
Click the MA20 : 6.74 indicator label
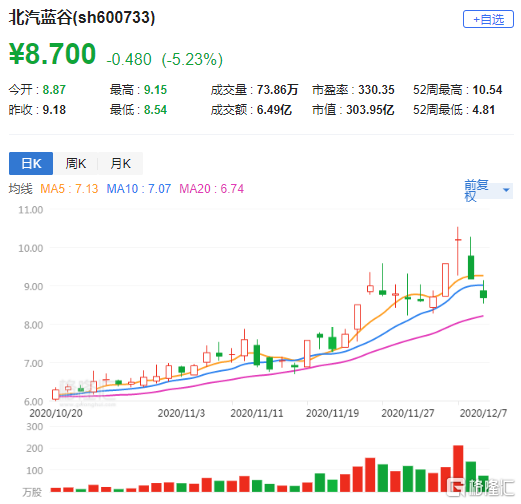click(x=212, y=189)
